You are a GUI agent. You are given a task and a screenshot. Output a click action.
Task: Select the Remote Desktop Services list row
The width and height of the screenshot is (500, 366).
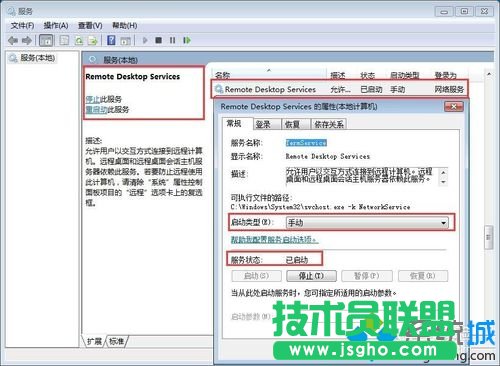[x=339, y=89]
